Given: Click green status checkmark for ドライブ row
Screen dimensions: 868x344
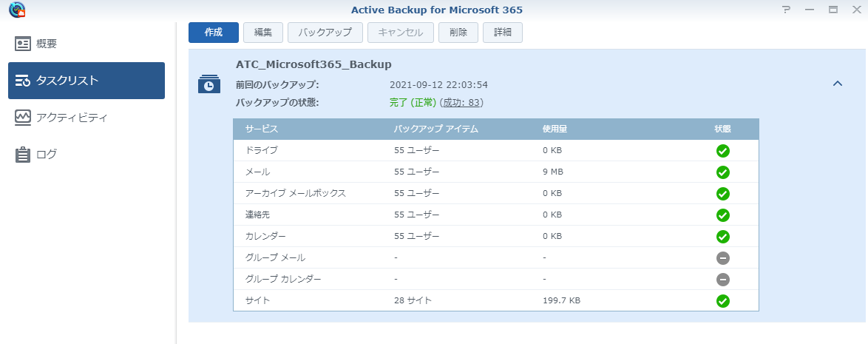Looking at the screenshot, I should [x=722, y=151].
